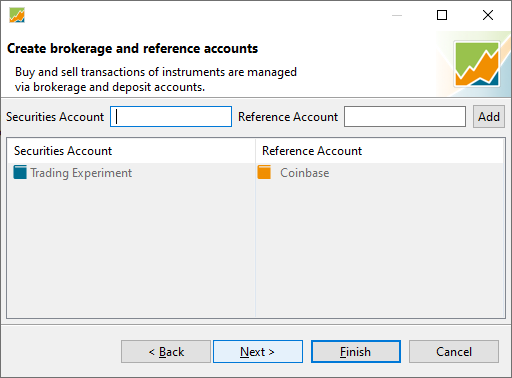Viewport: 512px width, 378px height.
Task: Select the Coinbase reference account cell
Action: coord(380,173)
